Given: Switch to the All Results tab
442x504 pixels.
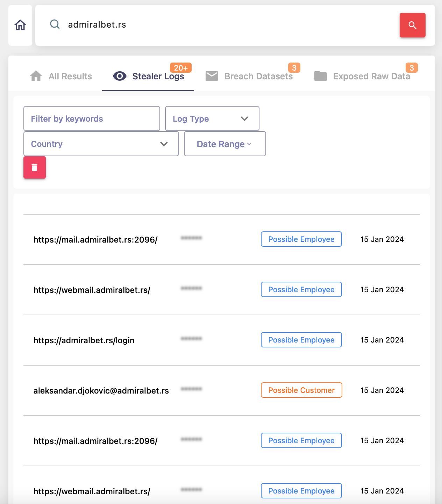Looking at the screenshot, I should [61, 76].
